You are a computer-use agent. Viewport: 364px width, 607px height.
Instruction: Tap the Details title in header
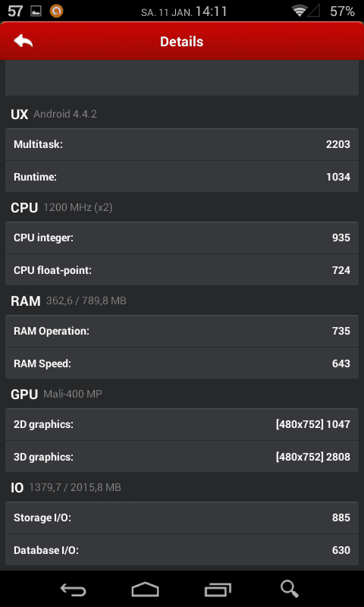[x=182, y=42]
